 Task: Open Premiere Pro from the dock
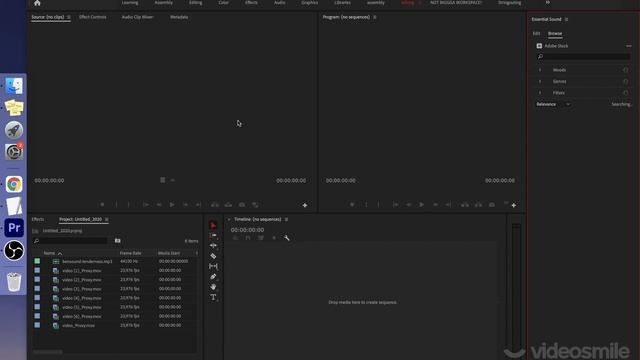pyautogui.click(x=14, y=228)
